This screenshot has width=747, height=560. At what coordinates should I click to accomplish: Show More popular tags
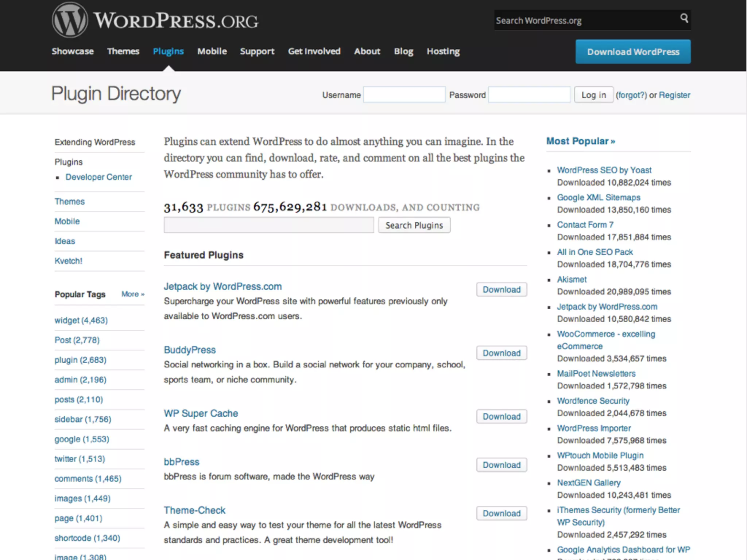coord(133,294)
